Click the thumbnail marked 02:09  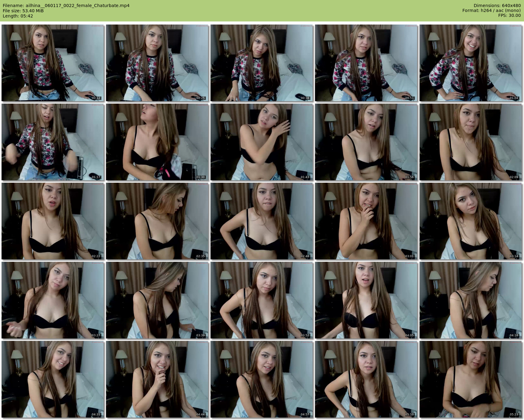tap(471, 142)
